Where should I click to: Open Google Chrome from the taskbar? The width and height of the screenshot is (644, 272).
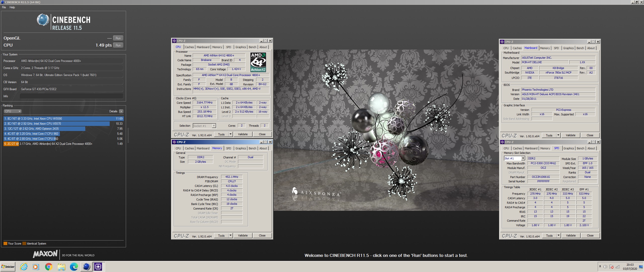coord(49,267)
